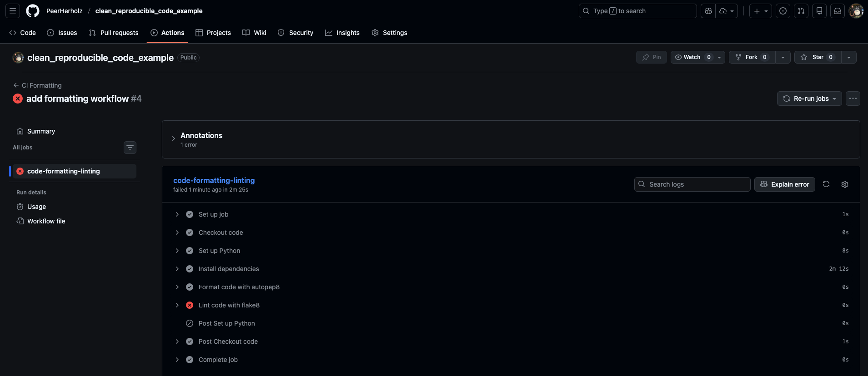Open notifications inbox icon
Viewport: 868px width, 376px height.
click(x=838, y=11)
